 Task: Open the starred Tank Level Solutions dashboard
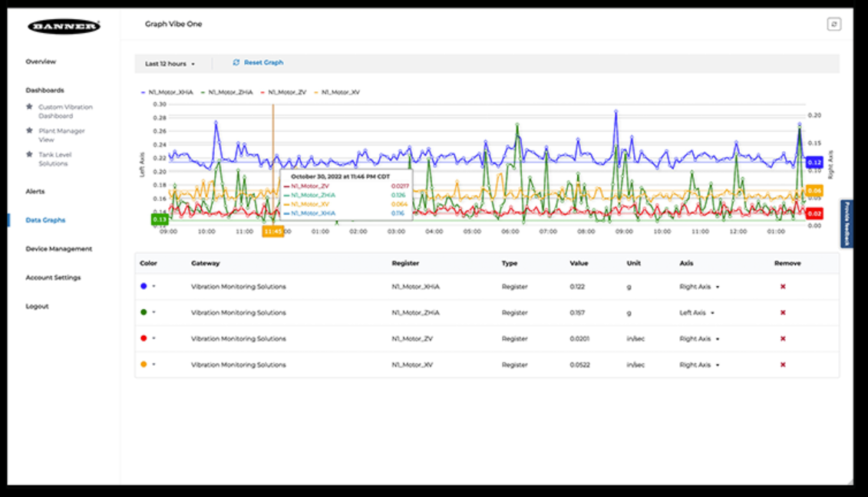tap(54, 159)
